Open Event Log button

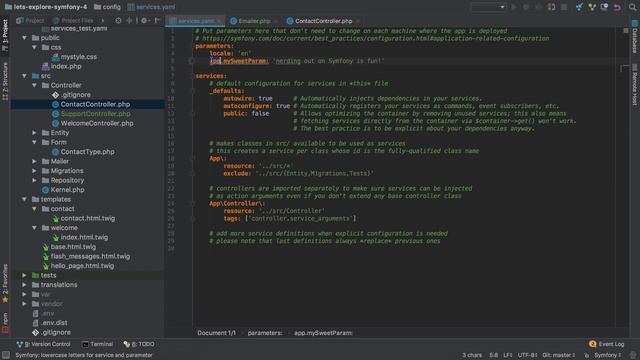click(x=607, y=344)
